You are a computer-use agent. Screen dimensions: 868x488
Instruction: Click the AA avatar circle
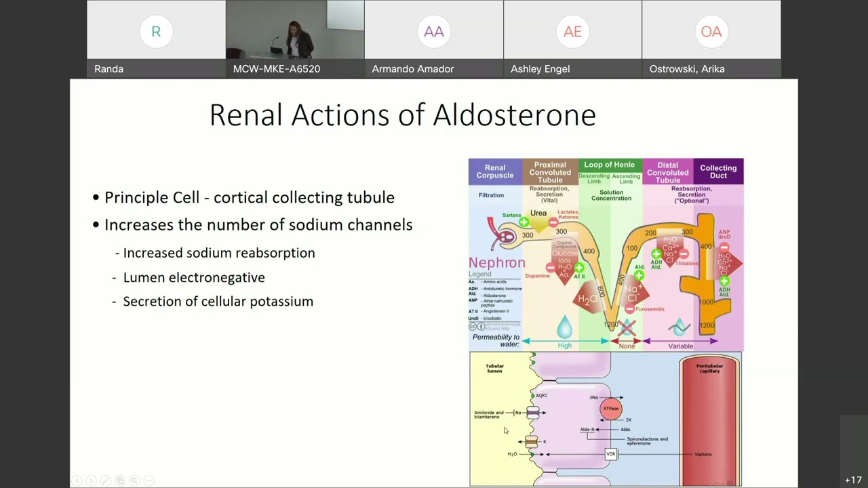434,31
